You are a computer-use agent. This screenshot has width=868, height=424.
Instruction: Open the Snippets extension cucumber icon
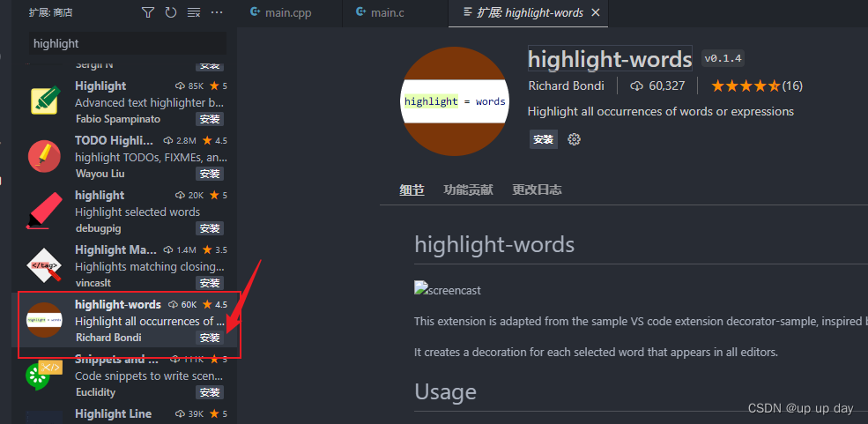tap(44, 374)
